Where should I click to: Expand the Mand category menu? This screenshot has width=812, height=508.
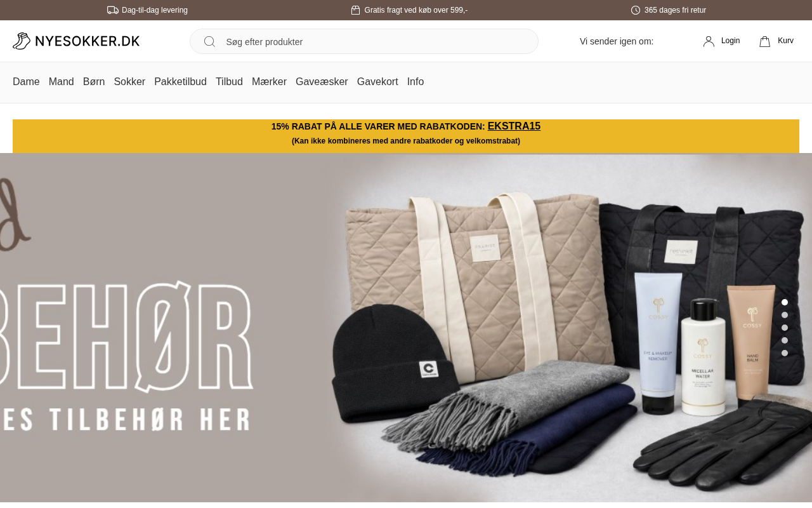click(x=62, y=82)
